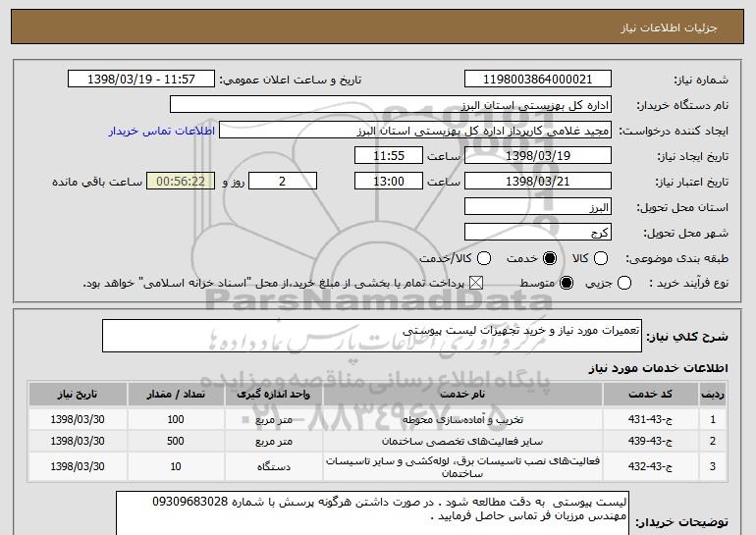Viewport: 756px width, 535px height.
Task: Open the اطلاعات تماس خریدار link
Action: coord(162,132)
